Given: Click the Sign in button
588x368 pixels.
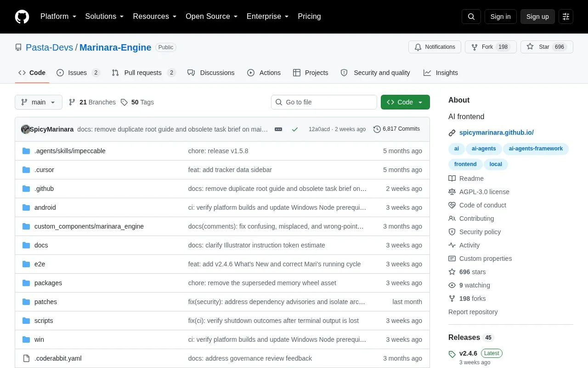Looking at the screenshot, I should (x=500, y=17).
